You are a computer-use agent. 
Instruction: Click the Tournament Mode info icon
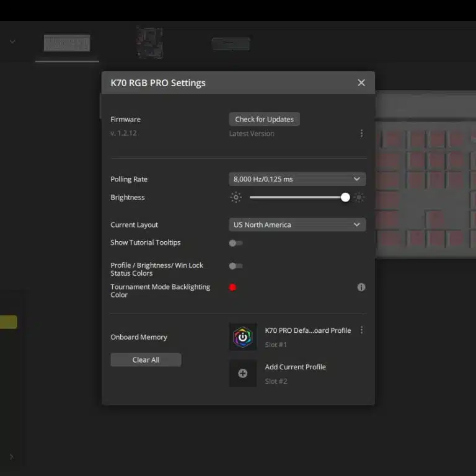pyautogui.click(x=361, y=287)
